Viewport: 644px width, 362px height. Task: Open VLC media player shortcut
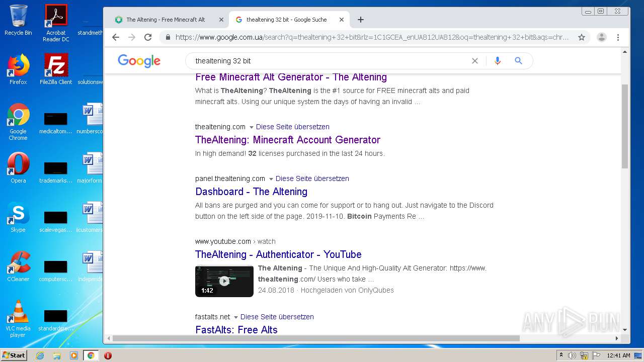[18, 319]
